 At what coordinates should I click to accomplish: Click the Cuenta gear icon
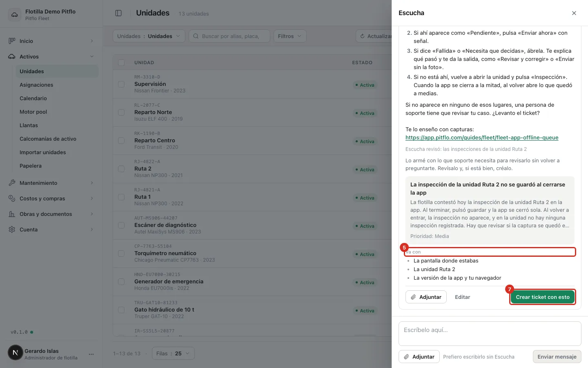12,229
